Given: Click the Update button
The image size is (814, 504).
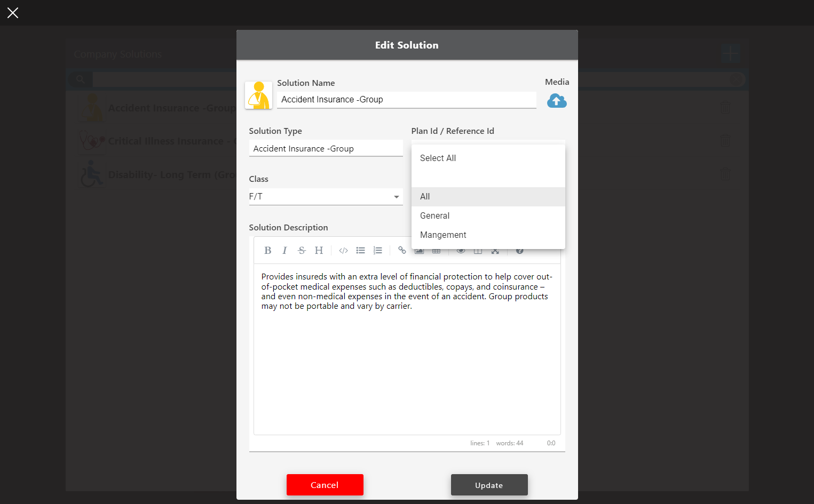Looking at the screenshot, I should [489, 485].
